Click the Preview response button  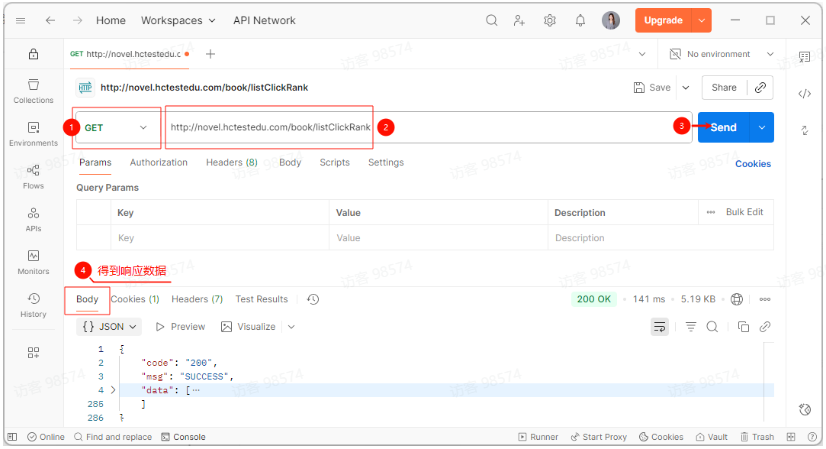[180, 327]
